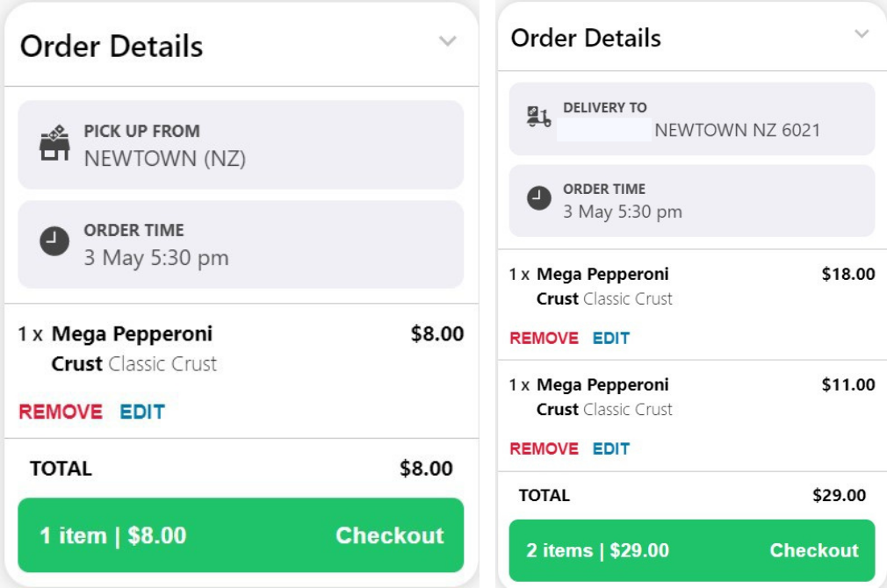This screenshot has width=887, height=588.
Task: Open the Pick Up From Newtown (NZ) card
Action: coord(241,145)
